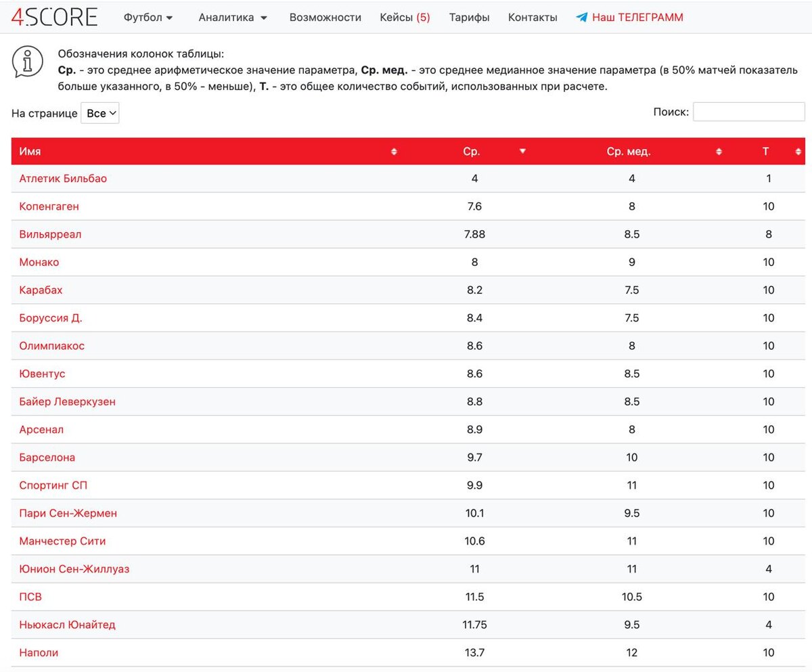Open Спортинг СП team link
Image resolution: width=812 pixels, height=672 pixels.
point(53,485)
